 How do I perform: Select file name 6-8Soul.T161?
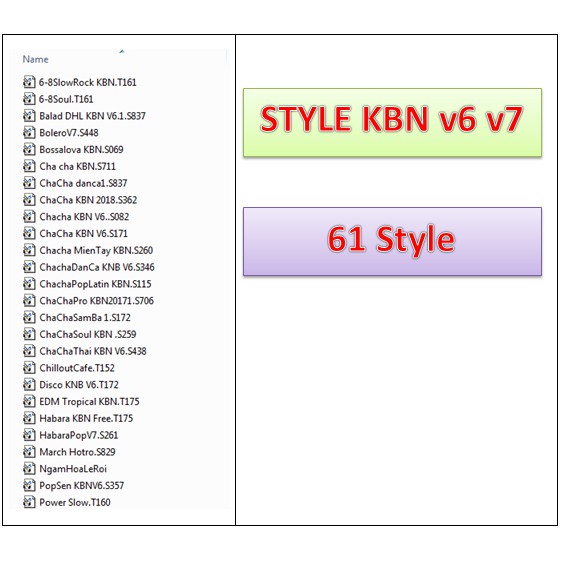(x=66, y=99)
